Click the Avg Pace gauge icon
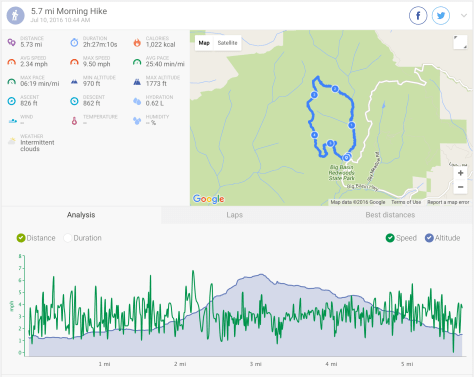 (x=137, y=62)
